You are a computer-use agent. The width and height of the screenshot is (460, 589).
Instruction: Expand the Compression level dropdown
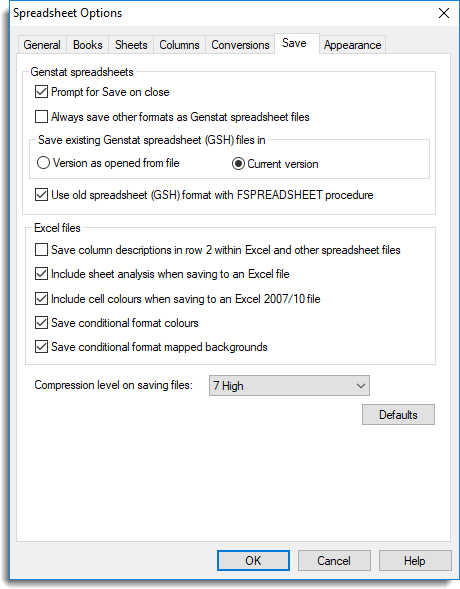(289, 386)
